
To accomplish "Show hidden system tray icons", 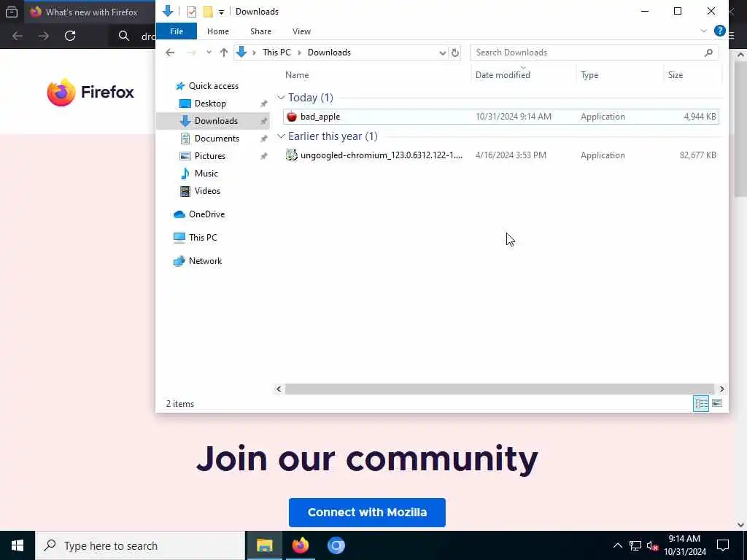I will pyautogui.click(x=617, y=545).
